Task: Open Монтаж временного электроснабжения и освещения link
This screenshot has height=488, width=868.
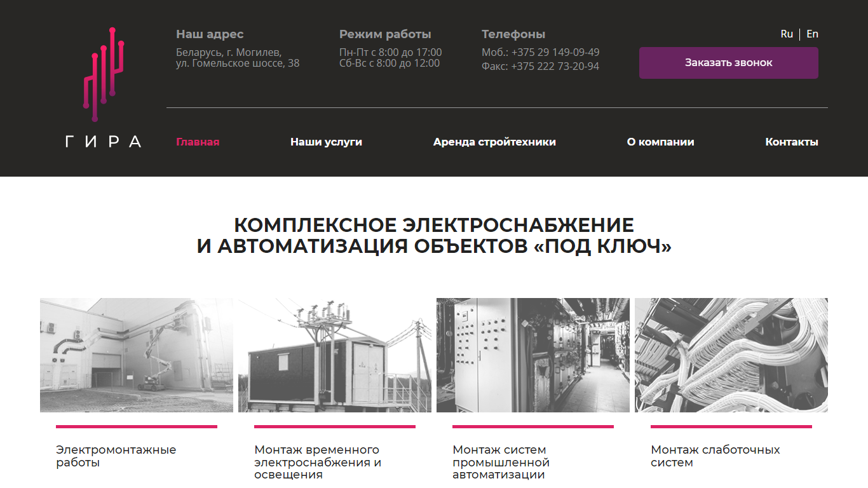Action: [318, 462]
